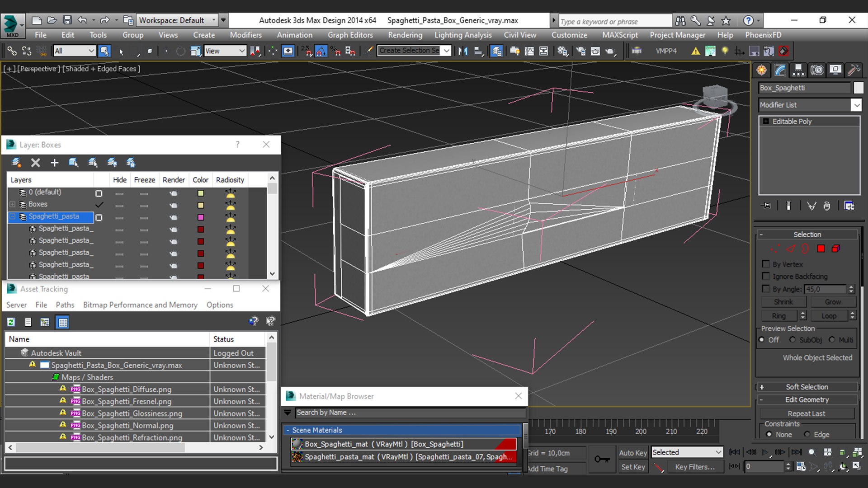The width and height of the screenshot is (868, 488).
Task: Open the Create command panel tab
Action: pyautogui.click(x=762, y=70)
